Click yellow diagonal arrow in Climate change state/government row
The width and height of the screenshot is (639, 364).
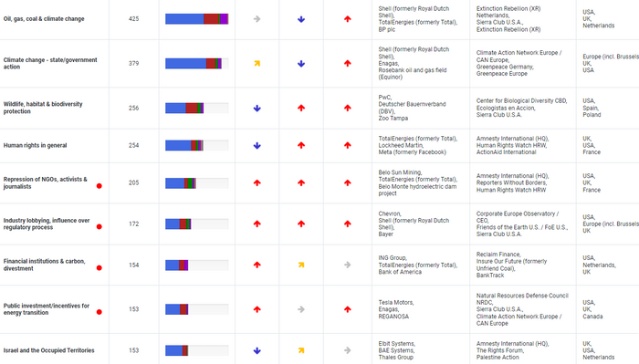point(257,64)
